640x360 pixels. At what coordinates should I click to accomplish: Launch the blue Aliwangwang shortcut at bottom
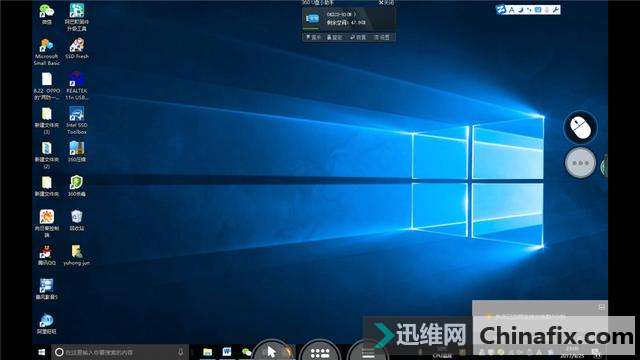click(x=47, y=324)
